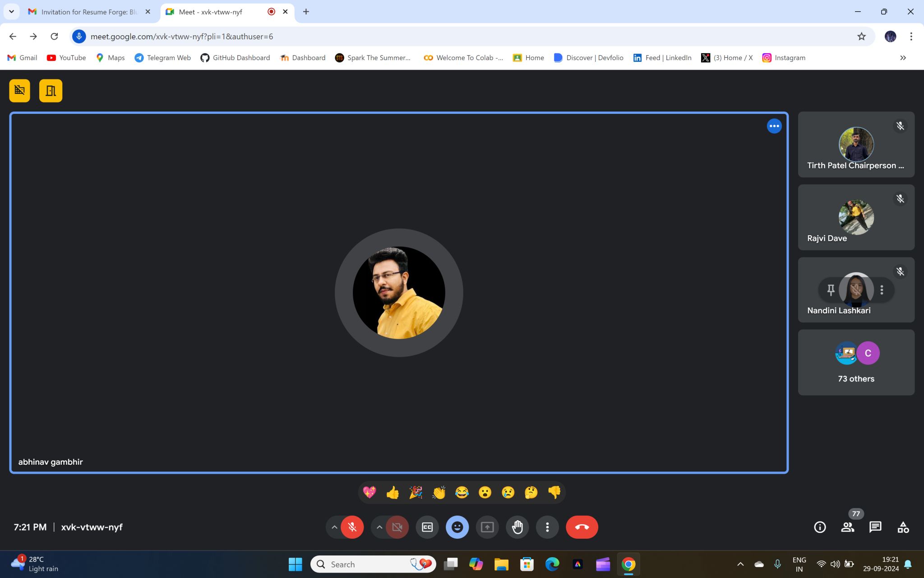Send clapping hands reaction
Image resolution: width=924 pixels, height=578 pixels.
[x=439, y=492]
